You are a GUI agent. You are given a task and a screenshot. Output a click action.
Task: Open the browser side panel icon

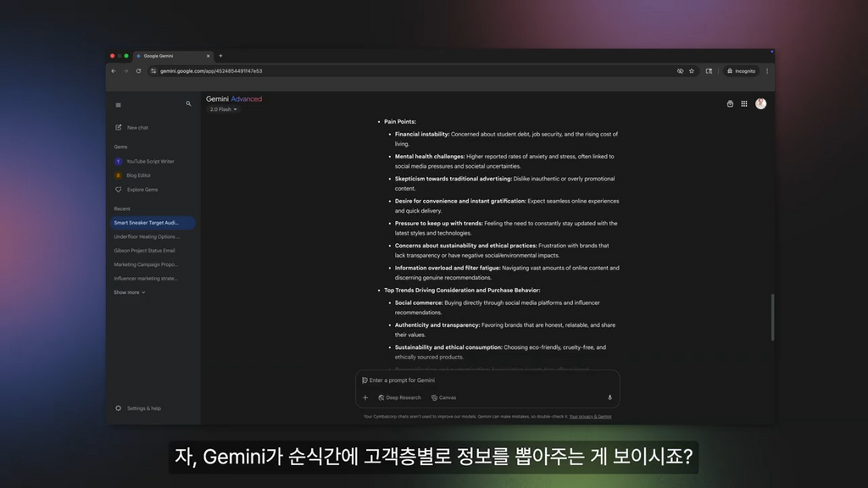click(709, 71)
